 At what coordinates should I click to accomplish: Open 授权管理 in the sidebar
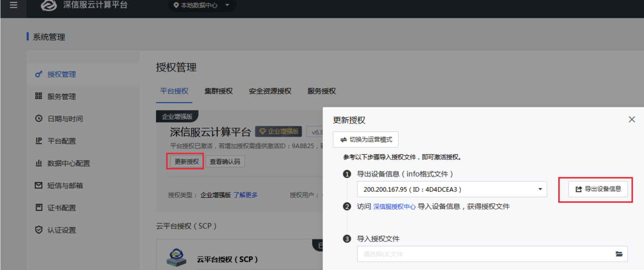tap(61, 74)
